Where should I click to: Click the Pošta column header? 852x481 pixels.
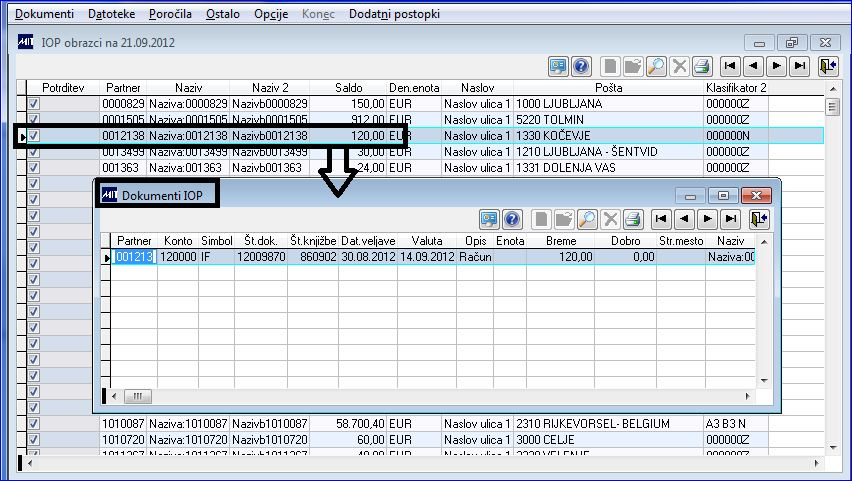608,88
